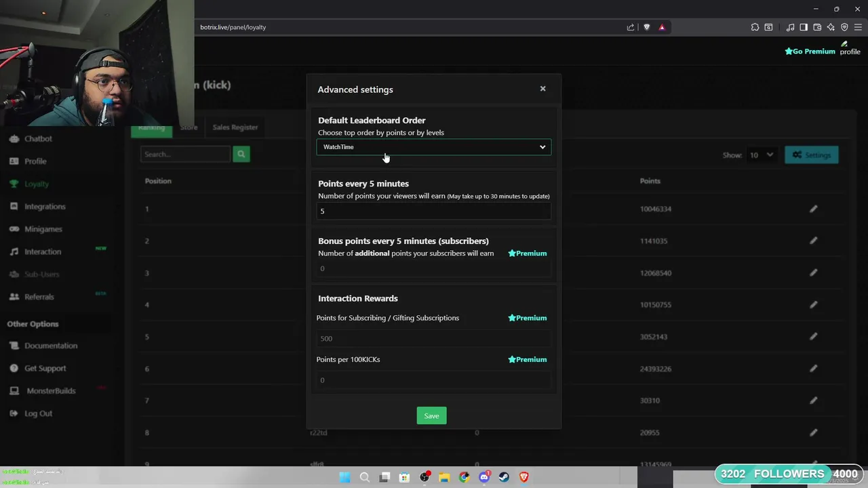Switch to the Sales Register tab

click(x=235, y=127)
